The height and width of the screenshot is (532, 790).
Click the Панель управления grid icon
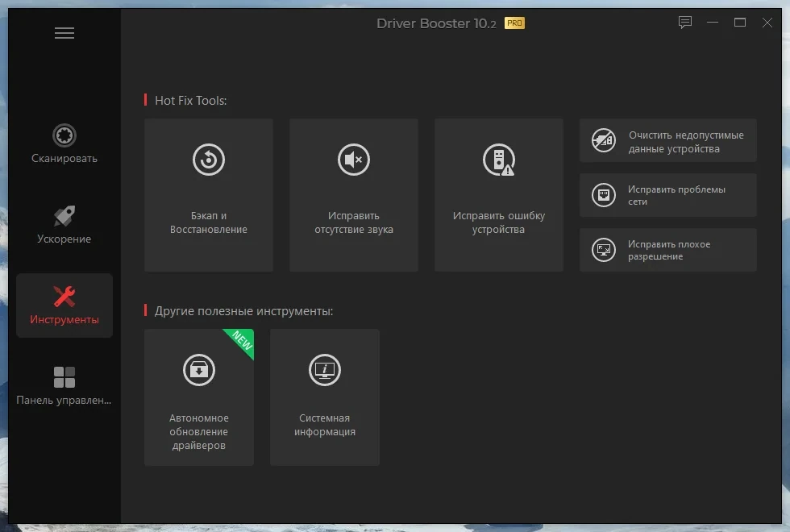coord(64,377)
